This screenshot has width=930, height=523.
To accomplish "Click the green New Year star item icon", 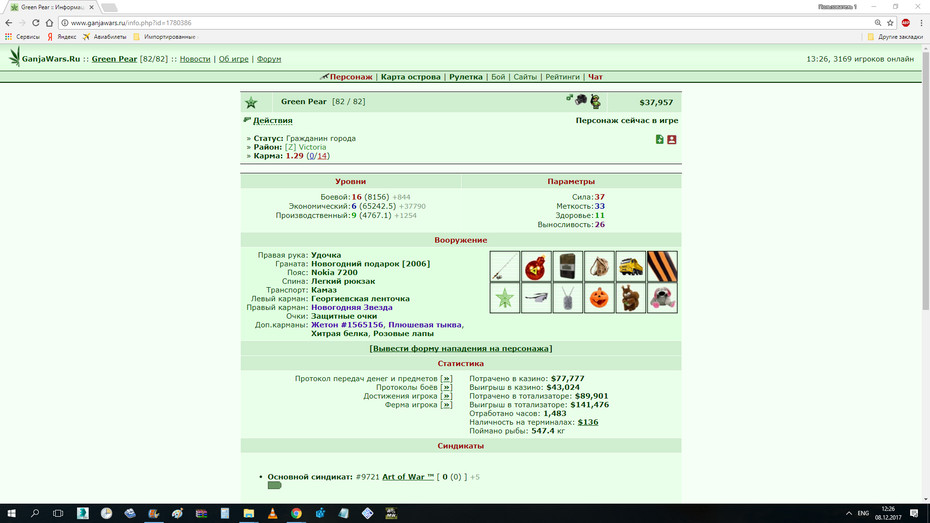I will 505,298.
